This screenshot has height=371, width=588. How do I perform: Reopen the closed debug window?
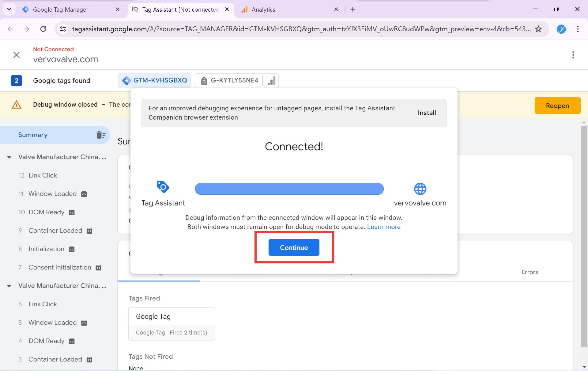click(557, 105)
